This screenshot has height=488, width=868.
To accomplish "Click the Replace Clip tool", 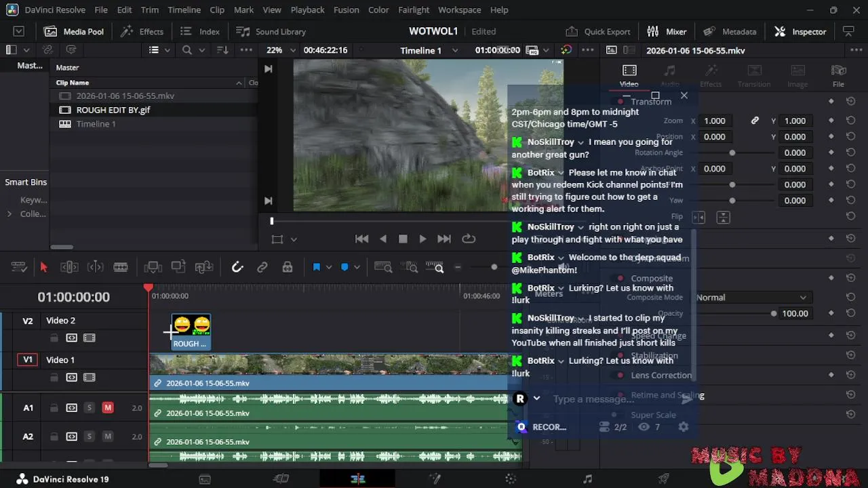I will (x=204, y=268).
